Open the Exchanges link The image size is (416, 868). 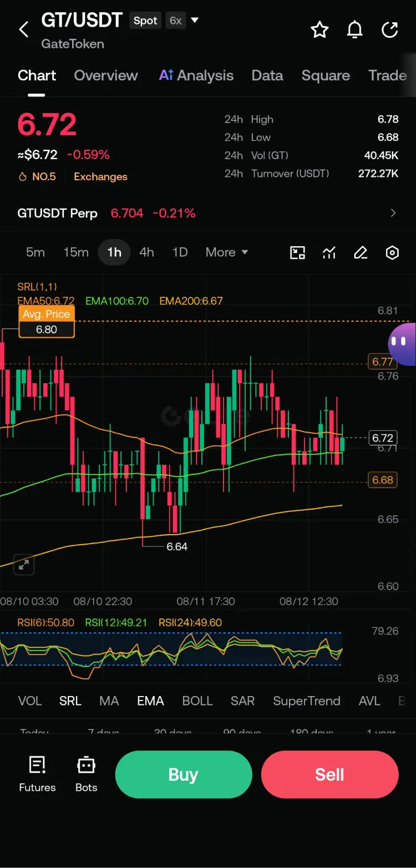(100, 177)
